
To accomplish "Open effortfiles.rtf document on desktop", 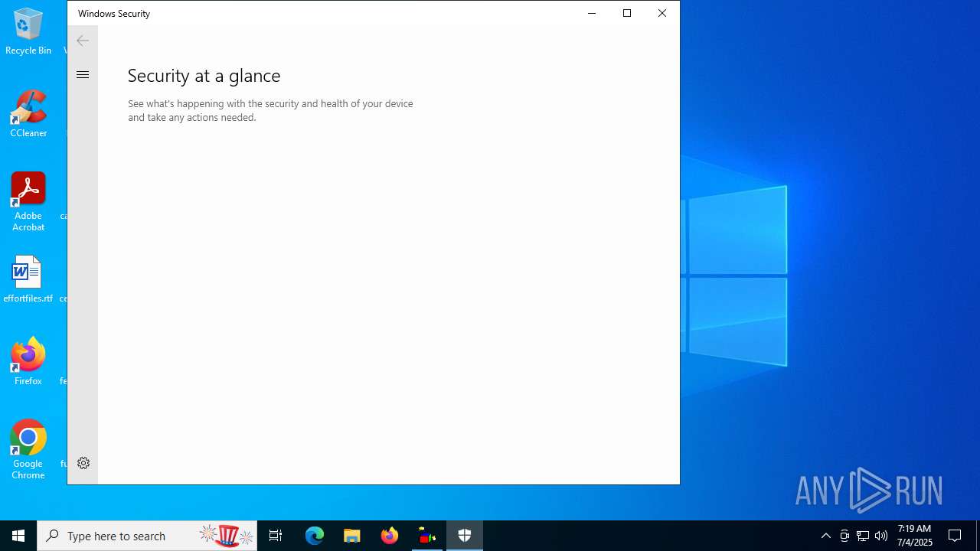I will (x=28, y=279).
